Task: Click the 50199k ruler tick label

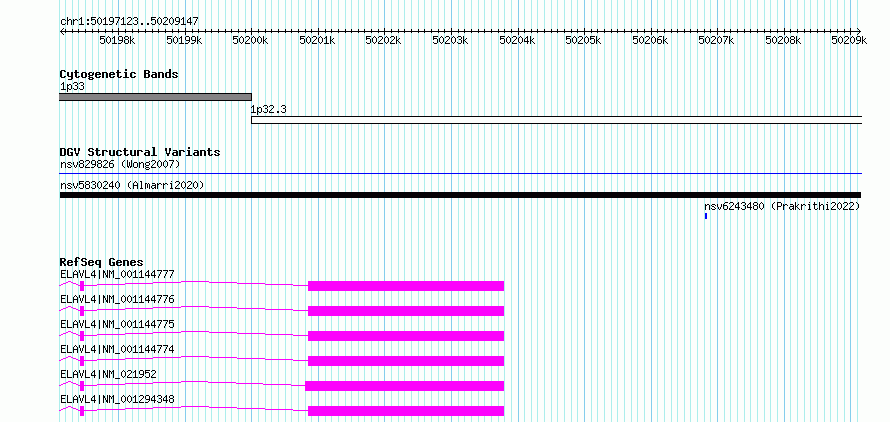Action: coord(184,40)
